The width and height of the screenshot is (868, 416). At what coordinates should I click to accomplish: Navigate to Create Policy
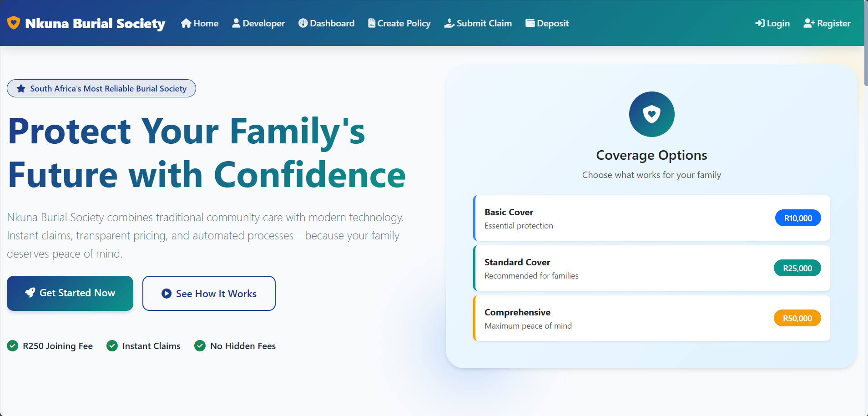tap(399, 23)
